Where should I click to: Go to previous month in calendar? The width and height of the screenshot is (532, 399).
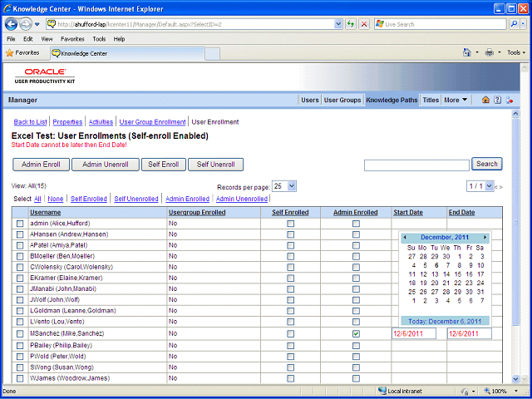pos(405,237)
